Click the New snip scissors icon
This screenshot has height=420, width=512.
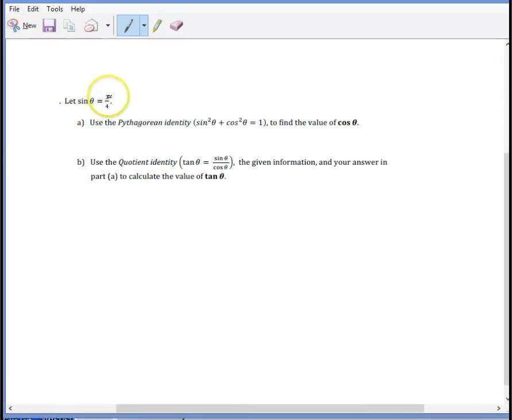(14, 25)
